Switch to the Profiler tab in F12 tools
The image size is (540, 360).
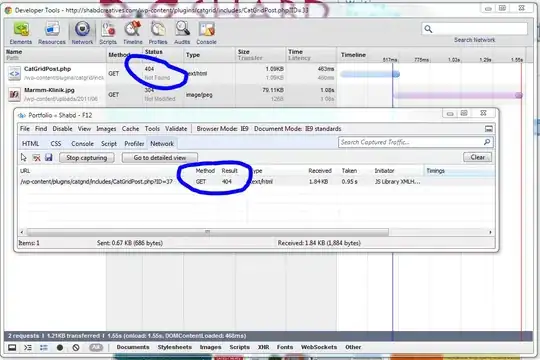coord(134,143)
